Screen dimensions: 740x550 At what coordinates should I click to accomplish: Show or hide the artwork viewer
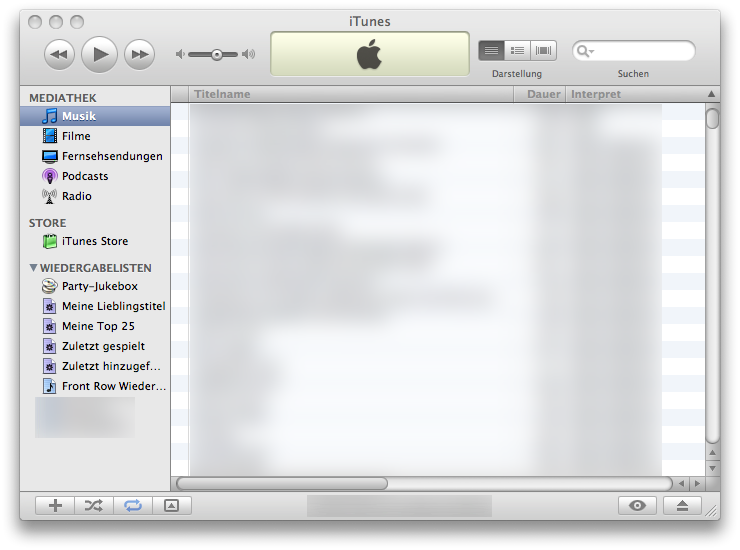pyautogui.click(x=172, y=506)
